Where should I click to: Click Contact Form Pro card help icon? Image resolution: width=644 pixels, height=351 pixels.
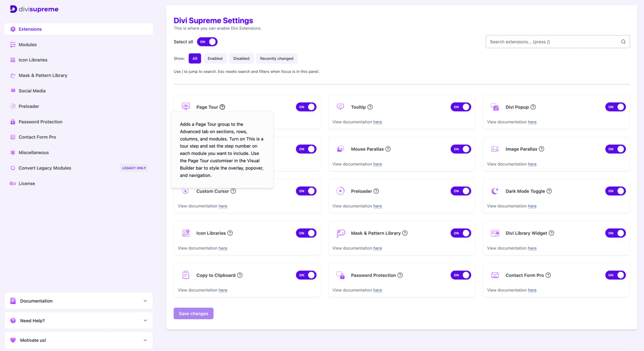(548, 275)
